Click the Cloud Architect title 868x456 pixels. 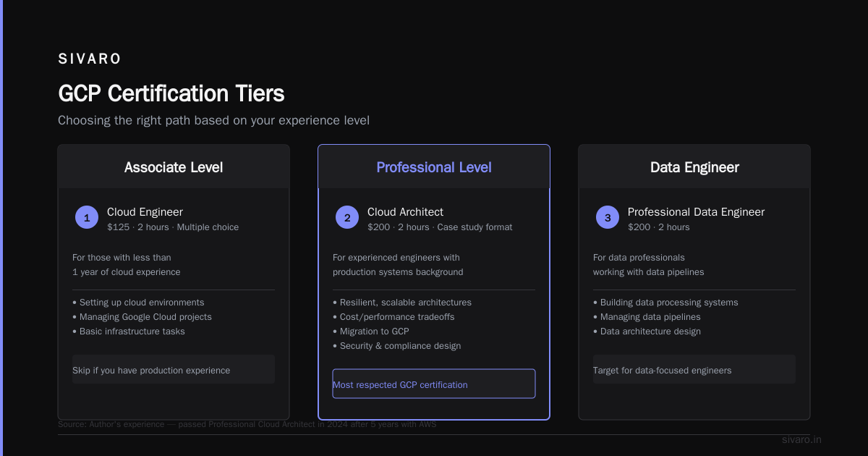[x=405, y=212]
